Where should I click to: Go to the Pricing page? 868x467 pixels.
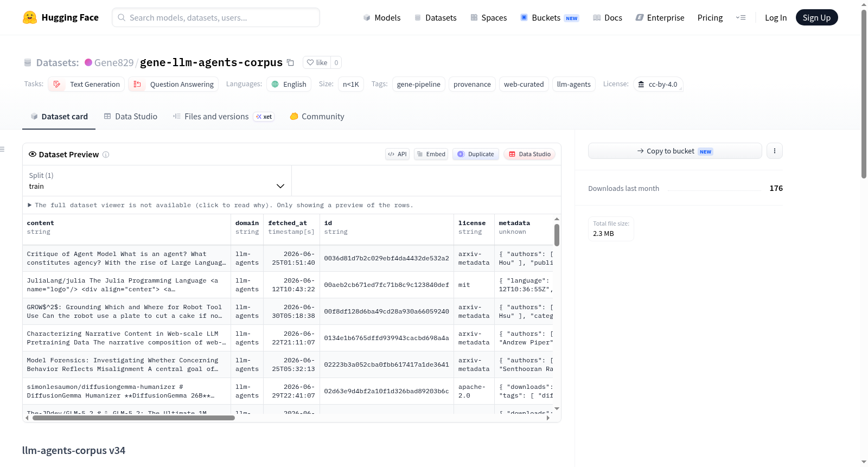(x=710, y=17)
